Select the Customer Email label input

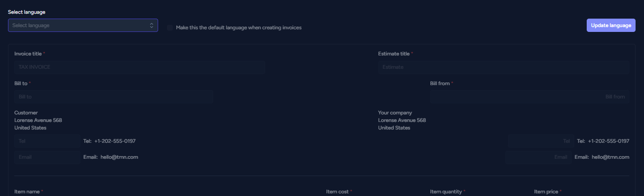(47, 157)
